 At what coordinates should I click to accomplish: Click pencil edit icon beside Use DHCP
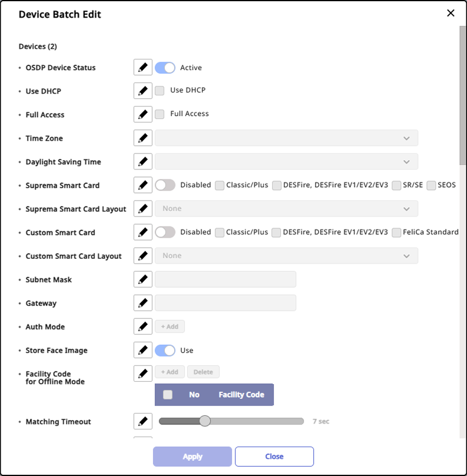pyautogui.click(x=143, y=91)
